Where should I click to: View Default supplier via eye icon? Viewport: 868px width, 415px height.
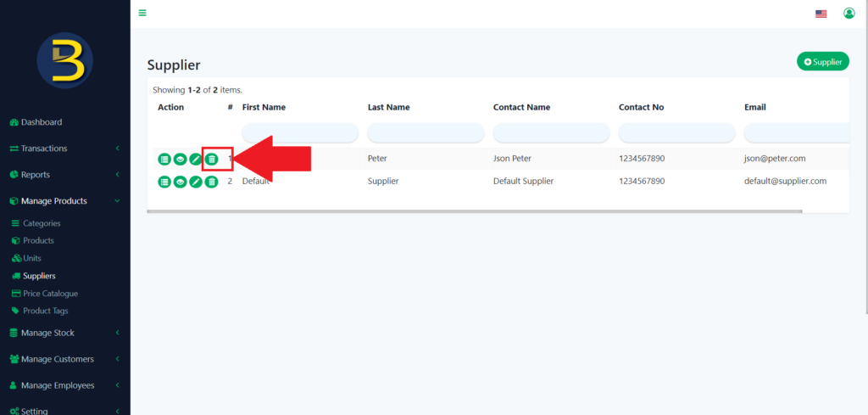pyautogui.click(x=180, y=182)
